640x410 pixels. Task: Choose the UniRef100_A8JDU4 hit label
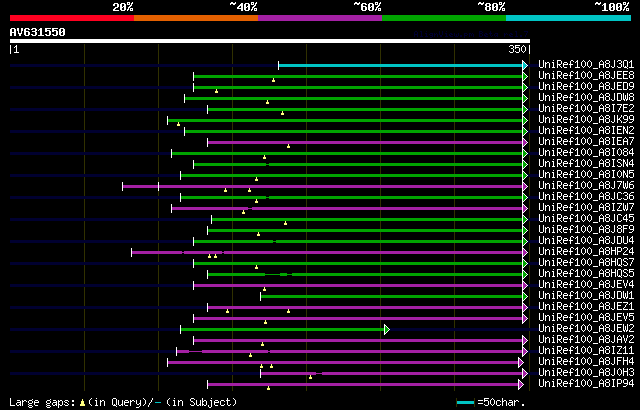pyautogui.click(x=586, y=241)
